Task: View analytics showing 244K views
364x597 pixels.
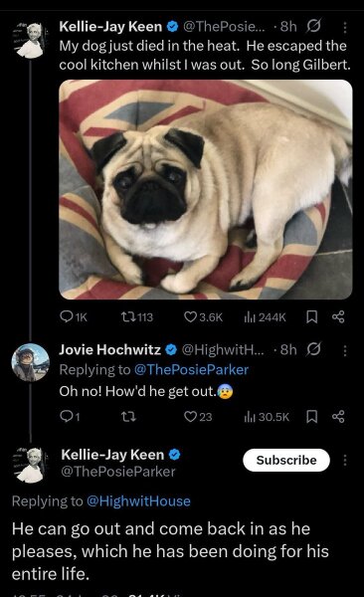Action: (265, 316)
